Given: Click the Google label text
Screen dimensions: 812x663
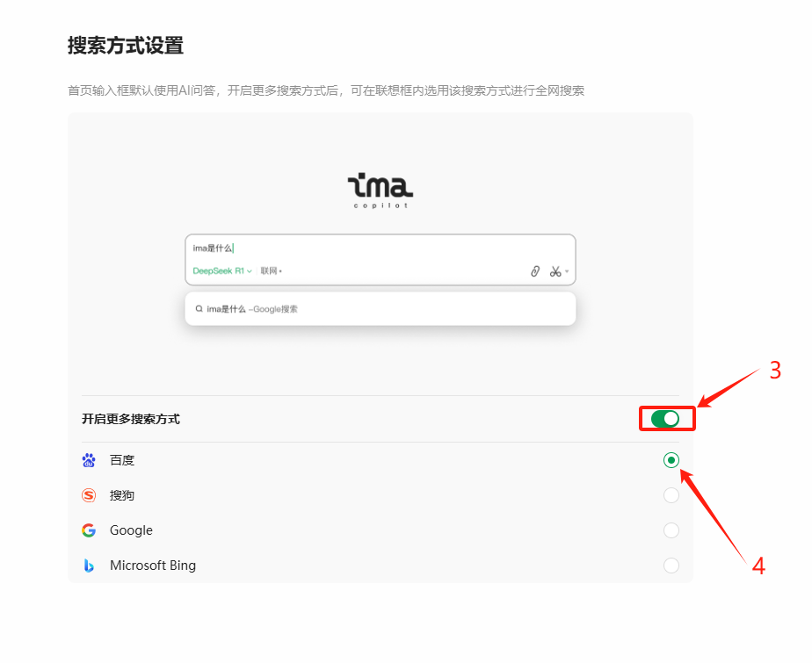Looking at the screenshot, I should point(131,530).
